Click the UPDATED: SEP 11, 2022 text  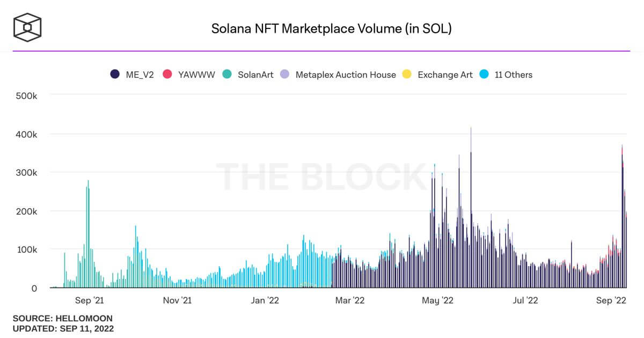(63, 328)
